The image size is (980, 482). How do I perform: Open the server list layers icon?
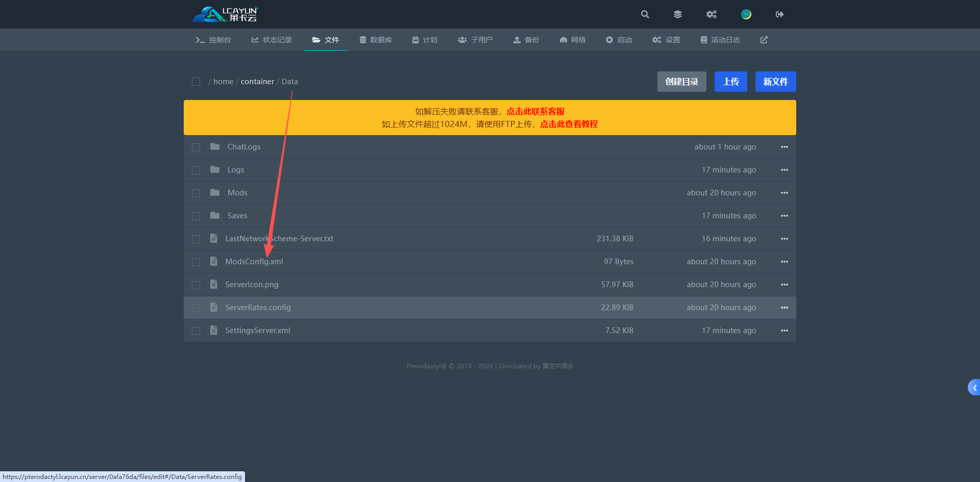tap(678, 14)
